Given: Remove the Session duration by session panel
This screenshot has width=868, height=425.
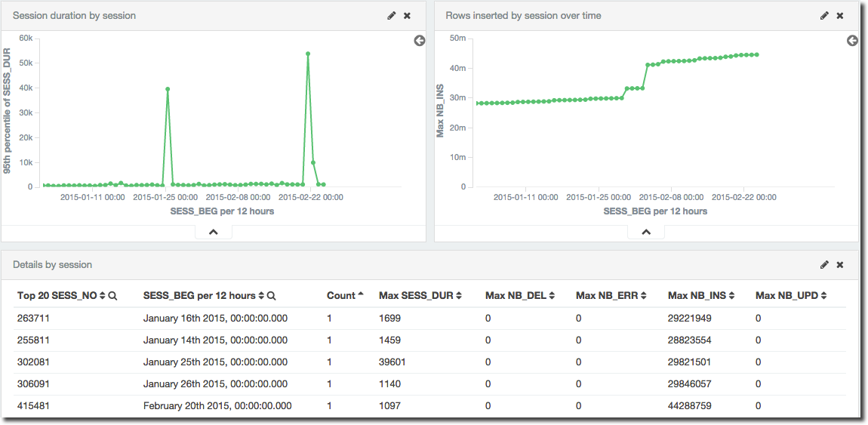Looking at the screenshot, I should 408,16.
